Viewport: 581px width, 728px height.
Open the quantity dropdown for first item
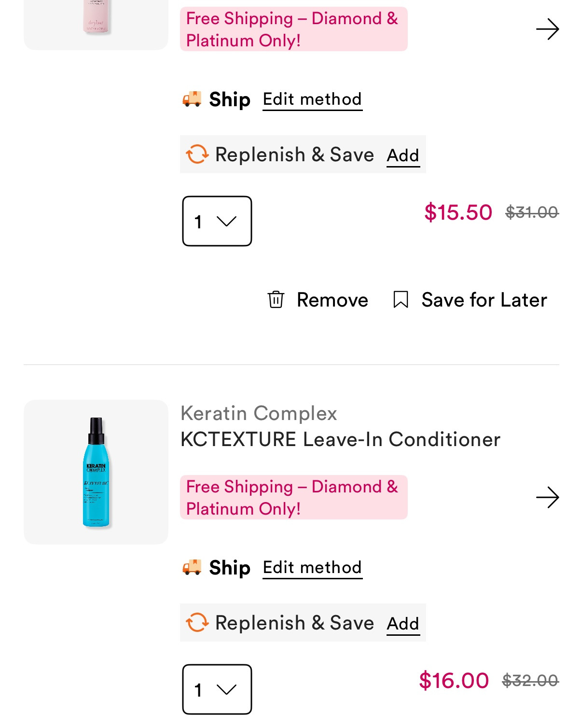(x=217, y=221)
